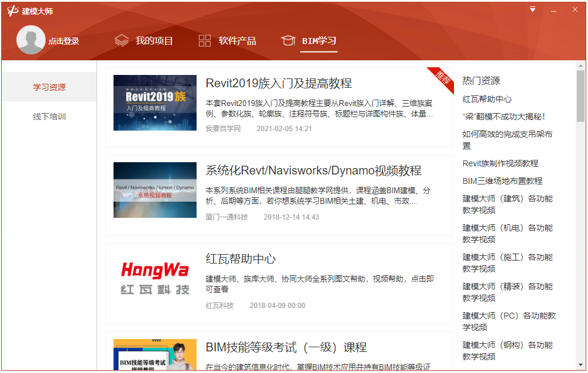The height and width of the screenshot is (373, 588).
Task: Select 学习资源 in the left sidebar
Action: 49,87
